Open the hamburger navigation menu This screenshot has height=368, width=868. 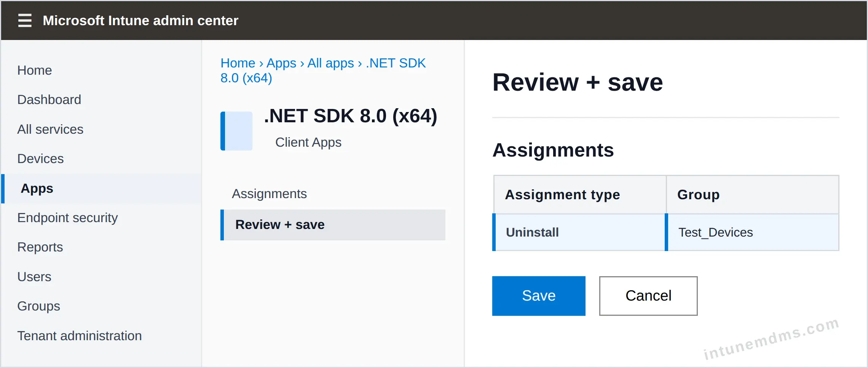[25, 21]
